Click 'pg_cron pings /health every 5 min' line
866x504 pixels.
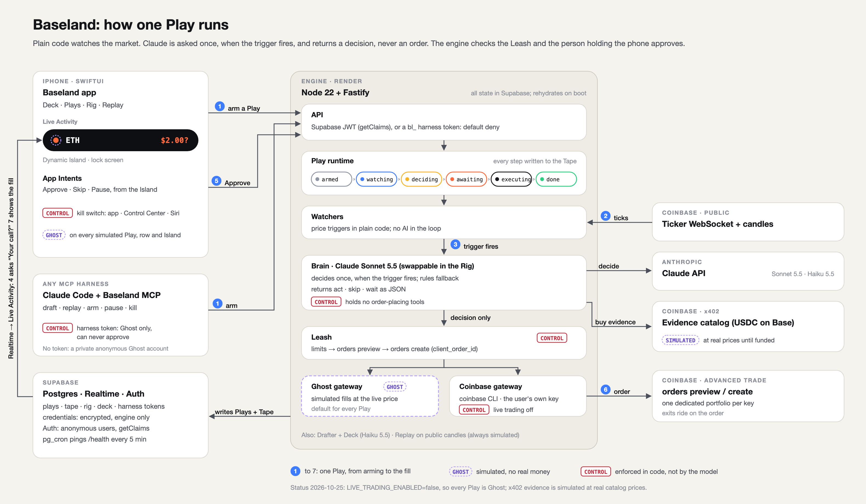95,439
